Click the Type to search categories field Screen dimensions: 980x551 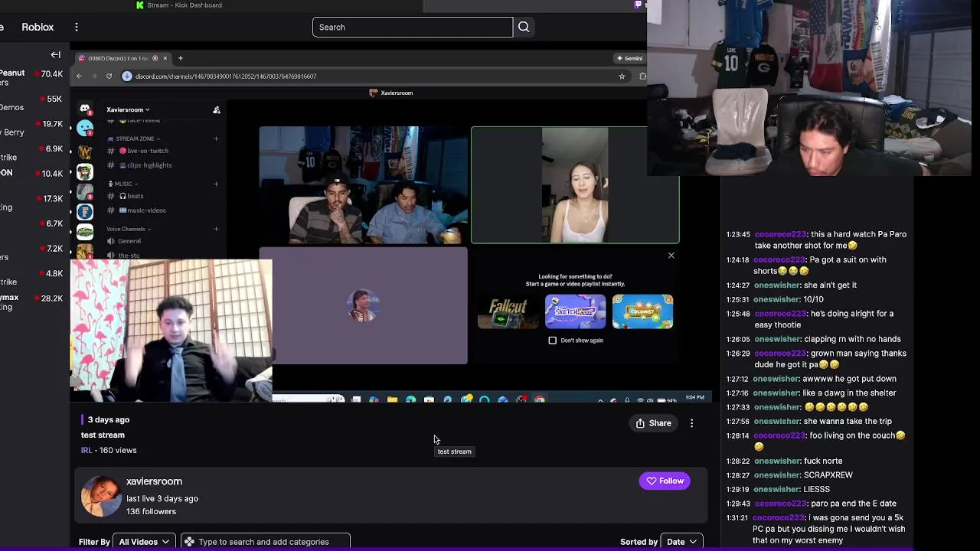265,542
